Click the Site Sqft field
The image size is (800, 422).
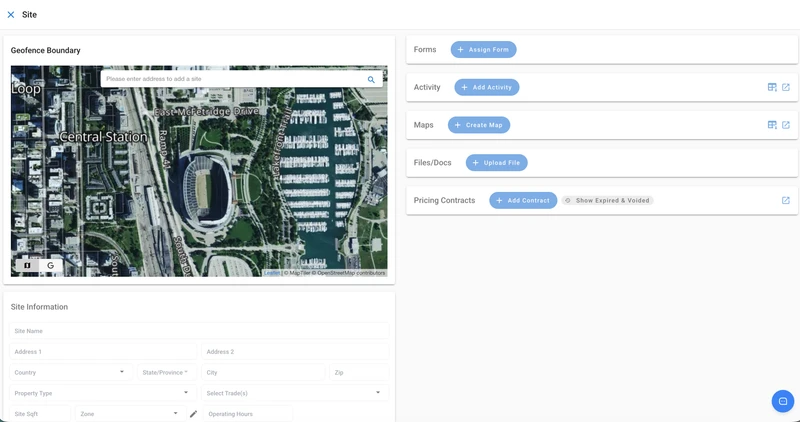[40, 414]
